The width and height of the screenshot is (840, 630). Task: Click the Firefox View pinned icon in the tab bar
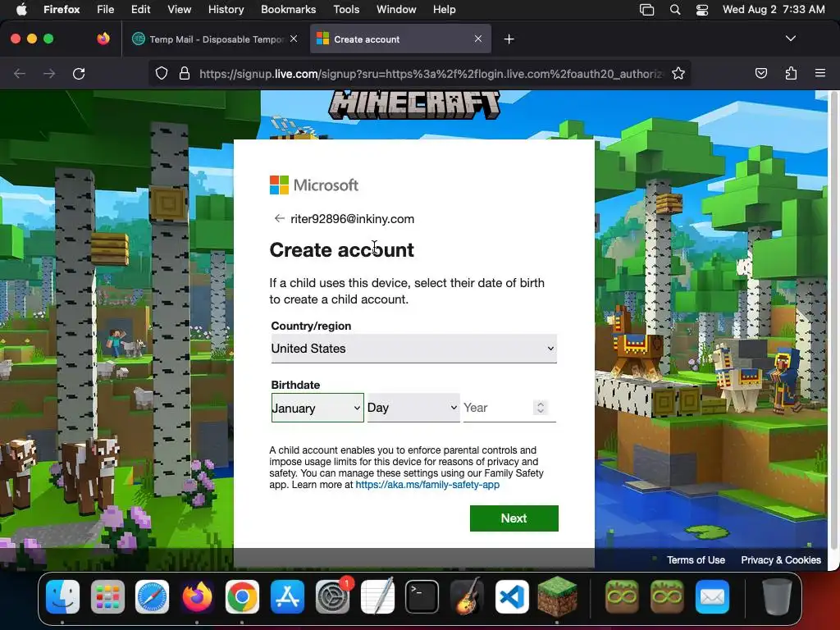(103, 39)
